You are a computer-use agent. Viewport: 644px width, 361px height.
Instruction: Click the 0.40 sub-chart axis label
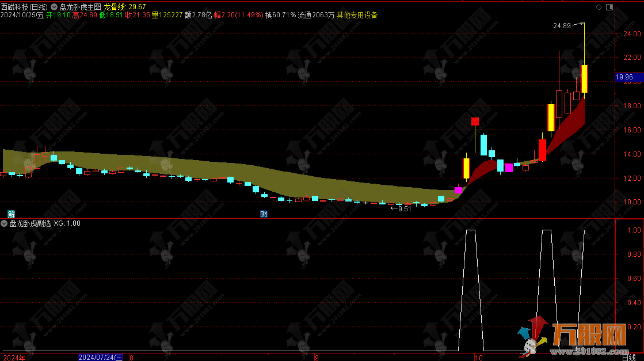click(x=634, y=303)
